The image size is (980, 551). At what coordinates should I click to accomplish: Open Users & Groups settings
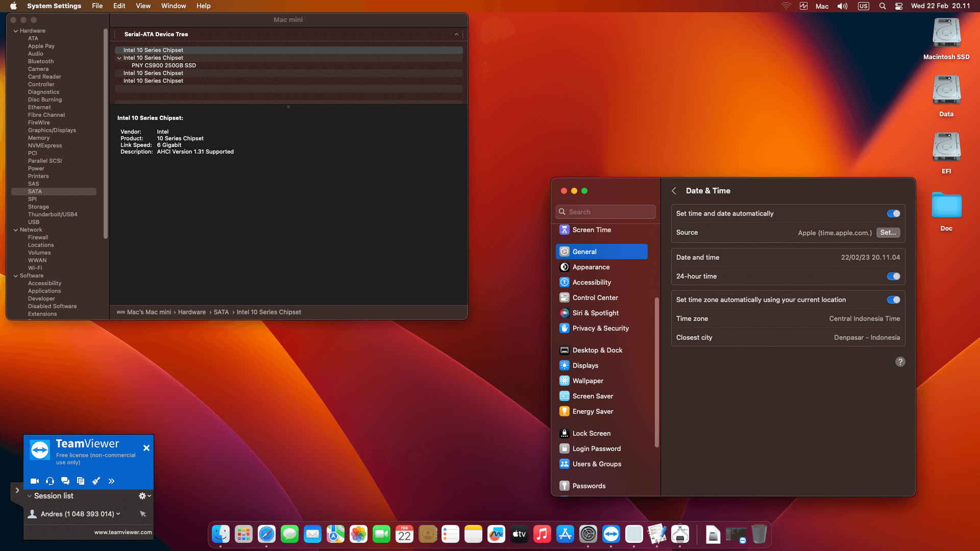click(x=601, y=464)
